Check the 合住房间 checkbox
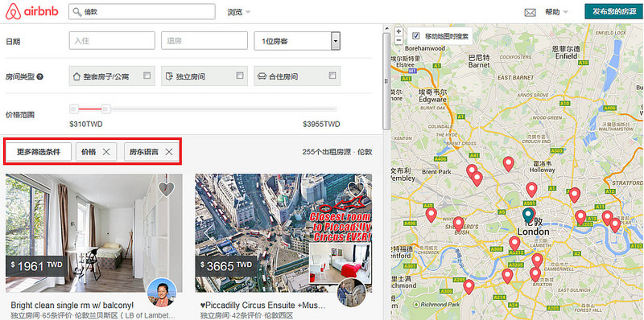The image size is (644, 320). coord(332,76)
